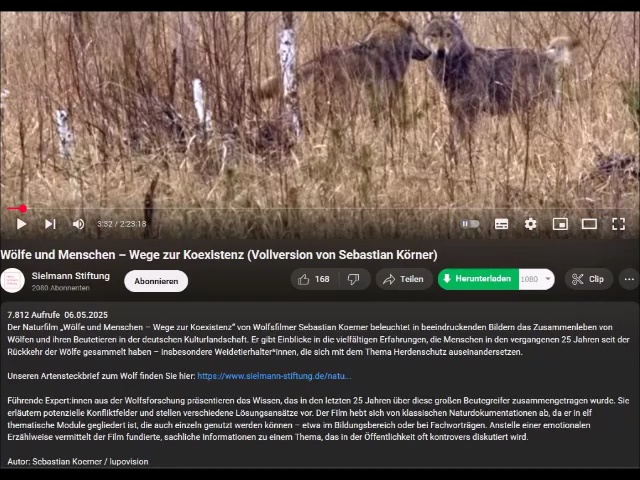640x480 pixels.
Task: Create a clip with Clip button
Action: coord(589,279)
